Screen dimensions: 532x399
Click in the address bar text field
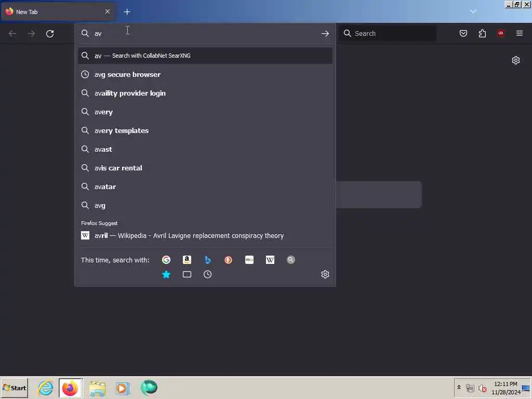click(205, 33)
